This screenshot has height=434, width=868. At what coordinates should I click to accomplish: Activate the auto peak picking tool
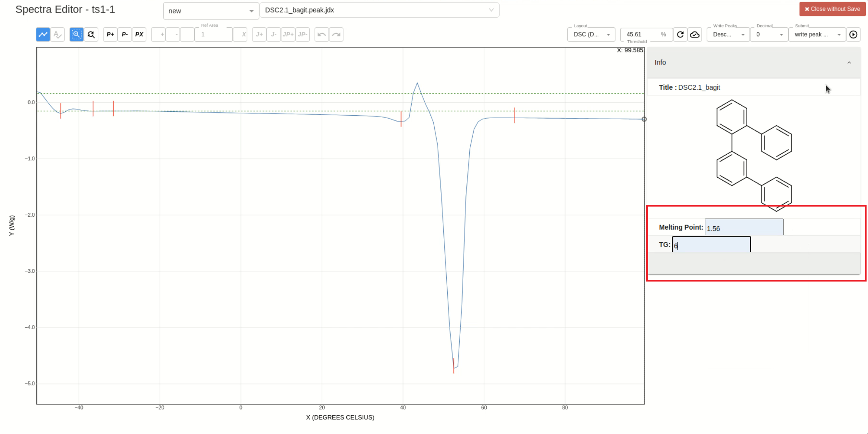tap(57, 34)
